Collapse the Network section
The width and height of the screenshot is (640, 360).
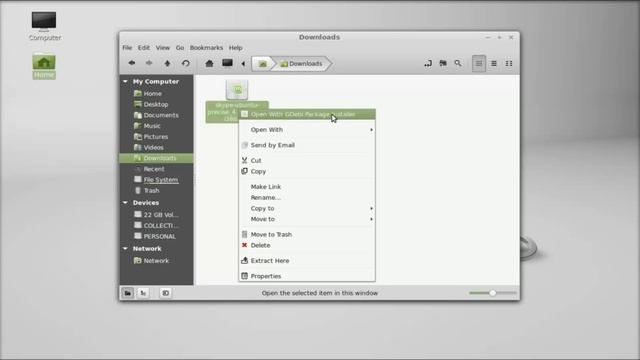point(125,249)
